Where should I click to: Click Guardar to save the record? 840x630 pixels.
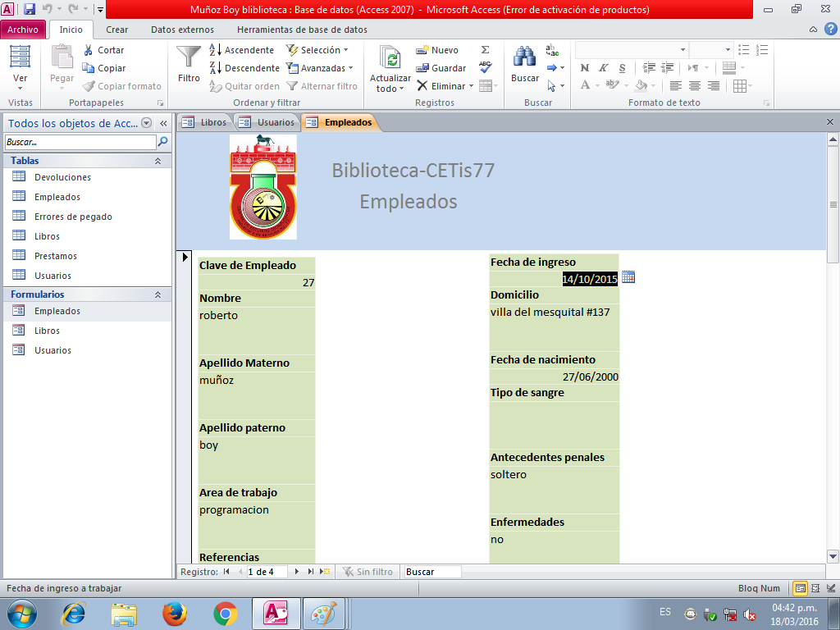441,68
